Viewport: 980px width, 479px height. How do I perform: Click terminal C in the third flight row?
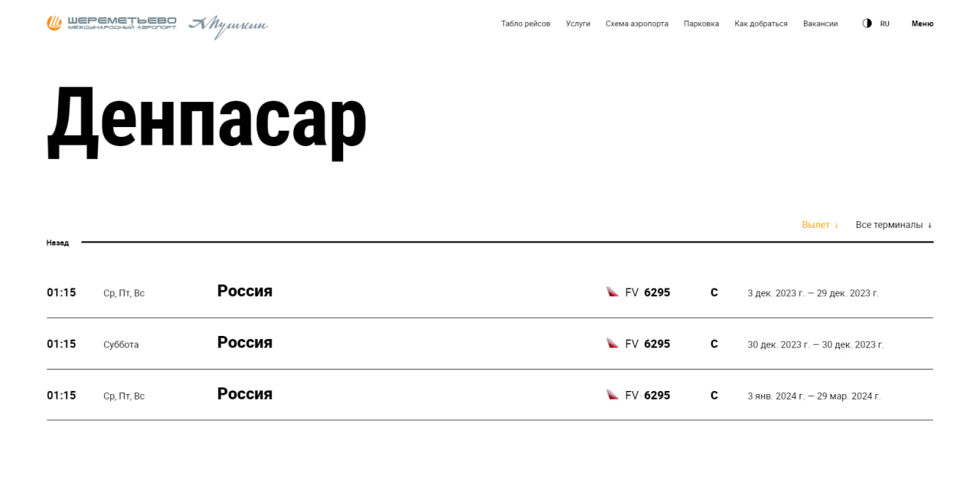(714, 396)
